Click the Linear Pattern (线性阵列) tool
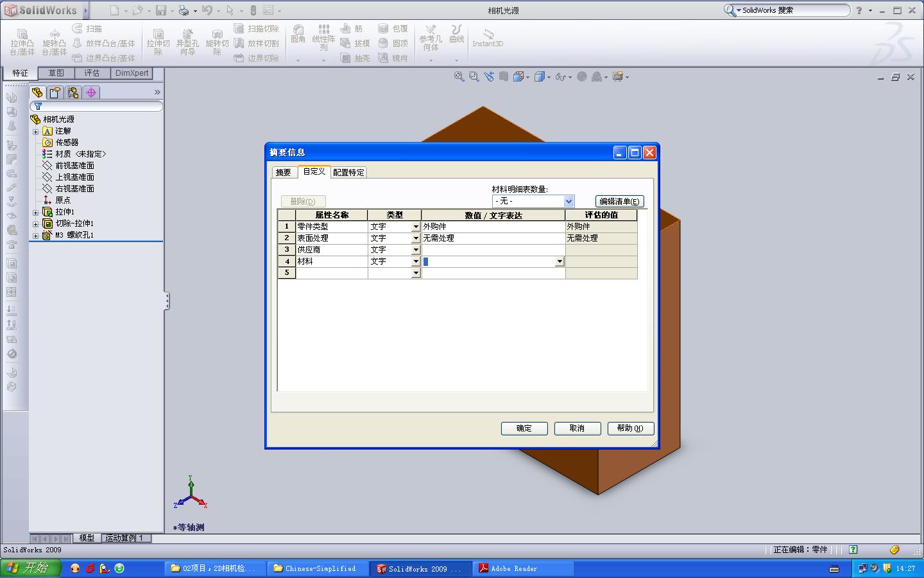This screenshot has width=924, height=578. [x=324, y=37]
